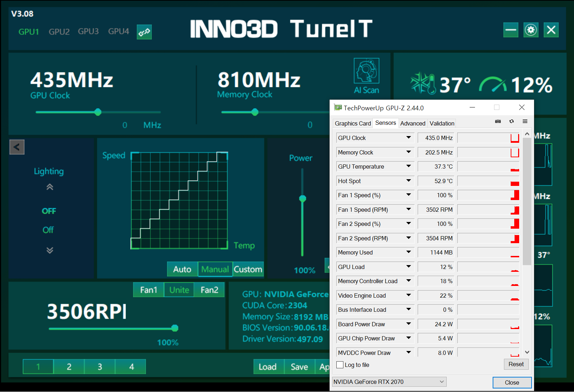
Task: Open Validation tab in GPU-Z
Action: [442, 123]
